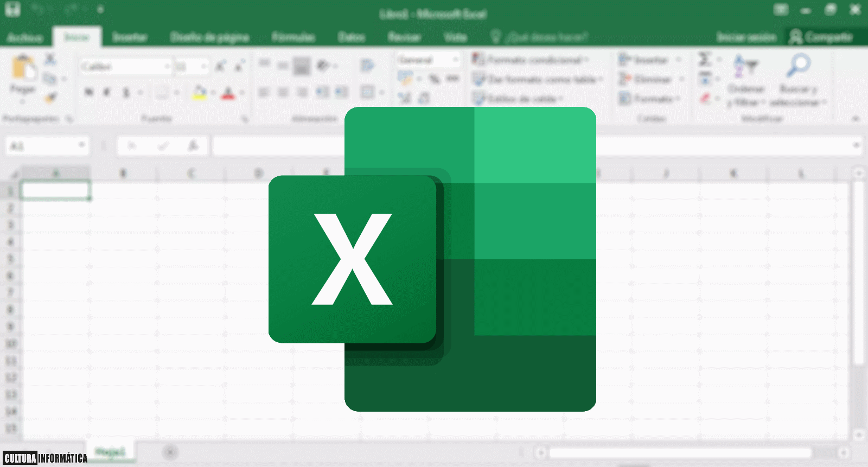The width and height of the screenshot is (868, 467).
Task: Click the Wrap Text icon
Action: click(x=367, y=66)
